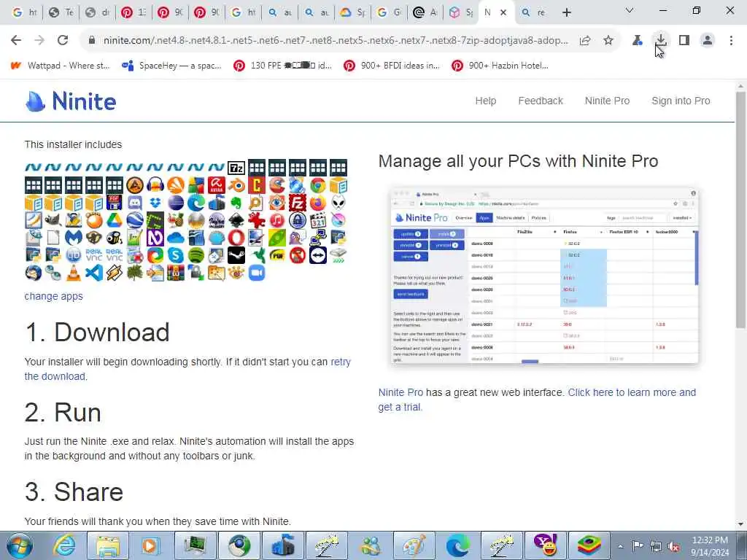Click the Google Drive icon in app grid
The image size is (747, 560).
pyautogui.click(x=115, y=220)
